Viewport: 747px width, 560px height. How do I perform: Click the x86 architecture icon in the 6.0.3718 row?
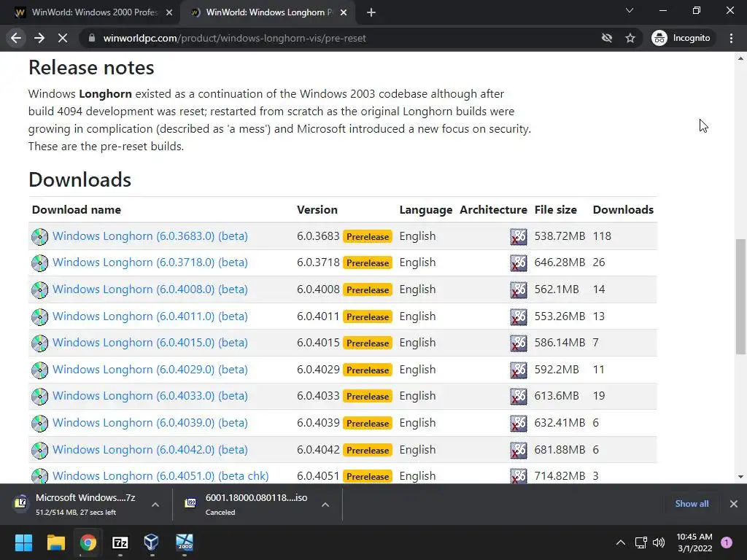pos(519,262)
